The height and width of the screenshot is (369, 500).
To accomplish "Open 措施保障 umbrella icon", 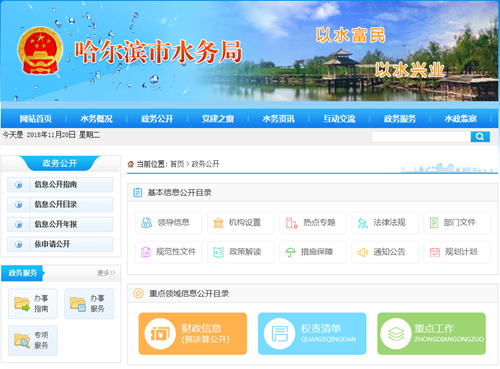I will click(x=290, y=252).
